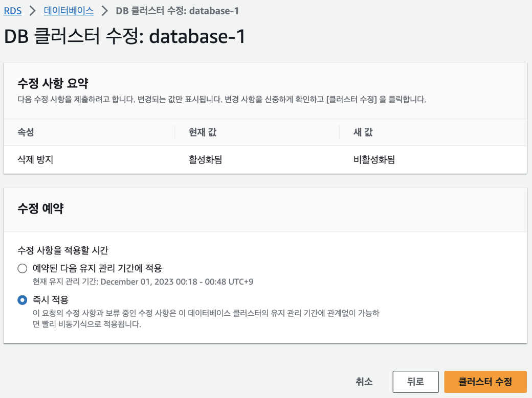Select the 즉시 적용 radio button

coord(23,300)
